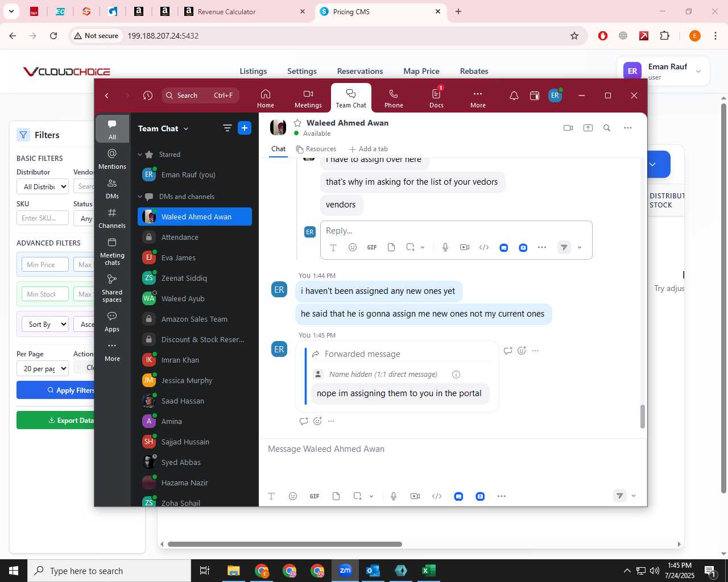728x582 pixels.
Task: Open the 20 per page dropdown
Action: coord(43,369)
